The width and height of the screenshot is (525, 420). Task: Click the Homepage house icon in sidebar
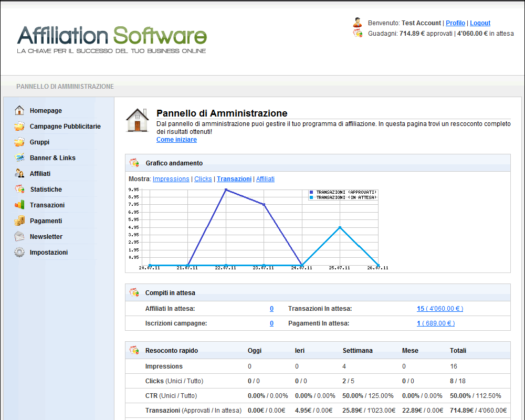(x=19, y=111)
